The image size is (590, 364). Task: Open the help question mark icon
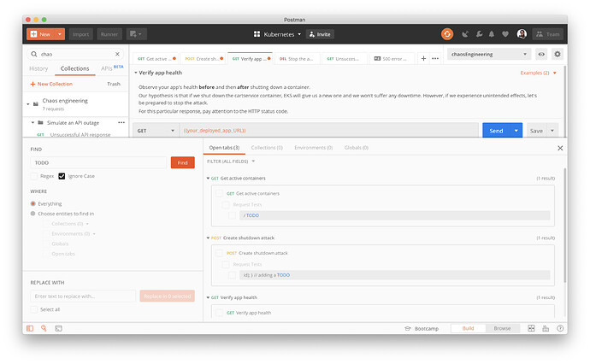click(560, 328)
